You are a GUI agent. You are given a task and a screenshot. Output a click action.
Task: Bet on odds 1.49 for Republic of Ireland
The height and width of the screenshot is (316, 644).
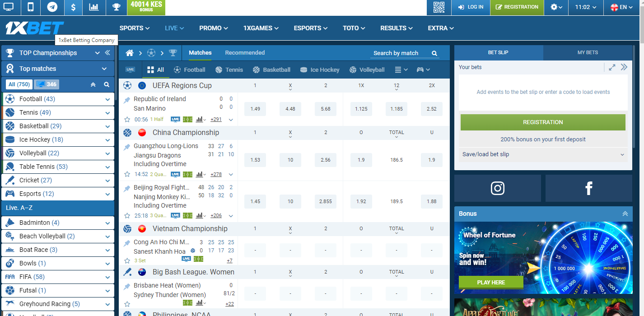(x=255, y=109)
